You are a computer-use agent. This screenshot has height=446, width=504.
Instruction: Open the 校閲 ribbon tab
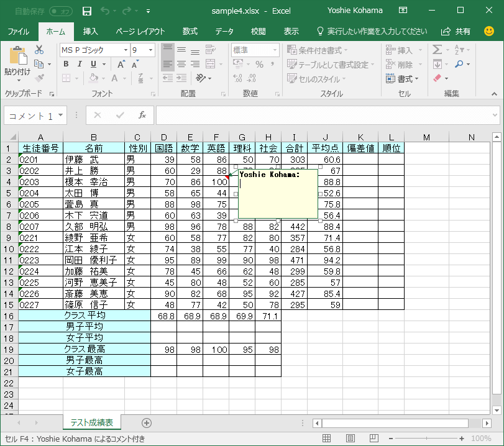click(259, 32)
